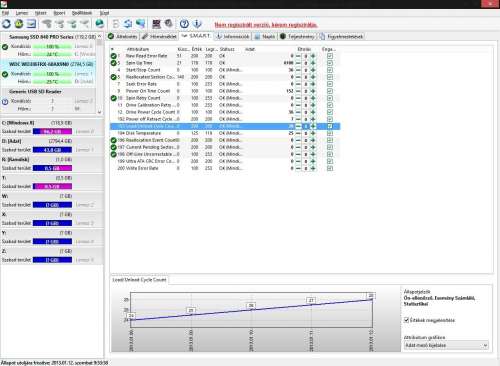Screen dimensions: 500x366
Task: Click the green round toolbar icon
Action: pyautogui.click(x=19, y=24)
